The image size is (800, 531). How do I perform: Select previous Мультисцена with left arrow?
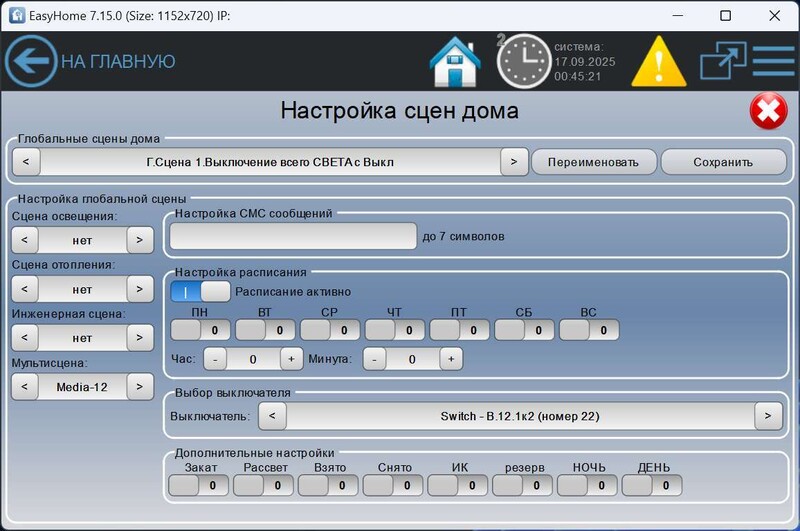coord(24,387)
